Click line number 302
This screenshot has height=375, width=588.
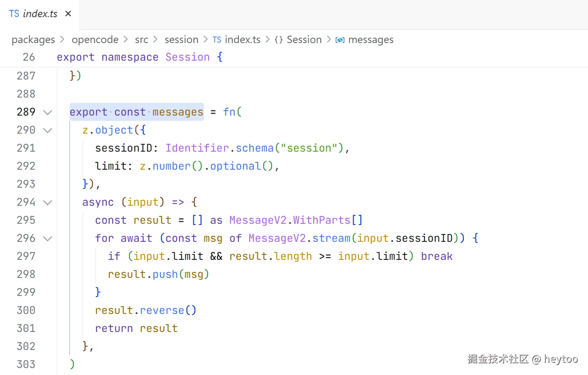coord(26,346)
